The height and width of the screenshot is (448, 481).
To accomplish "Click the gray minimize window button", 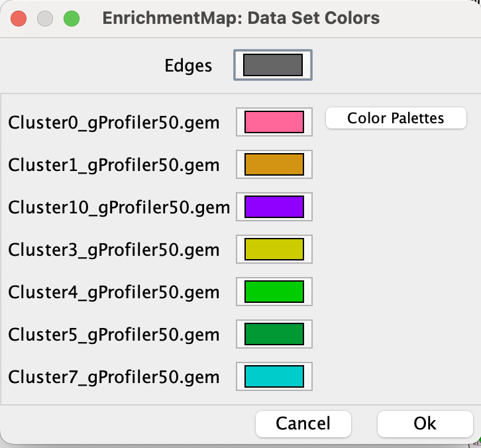I will point(45,19).
